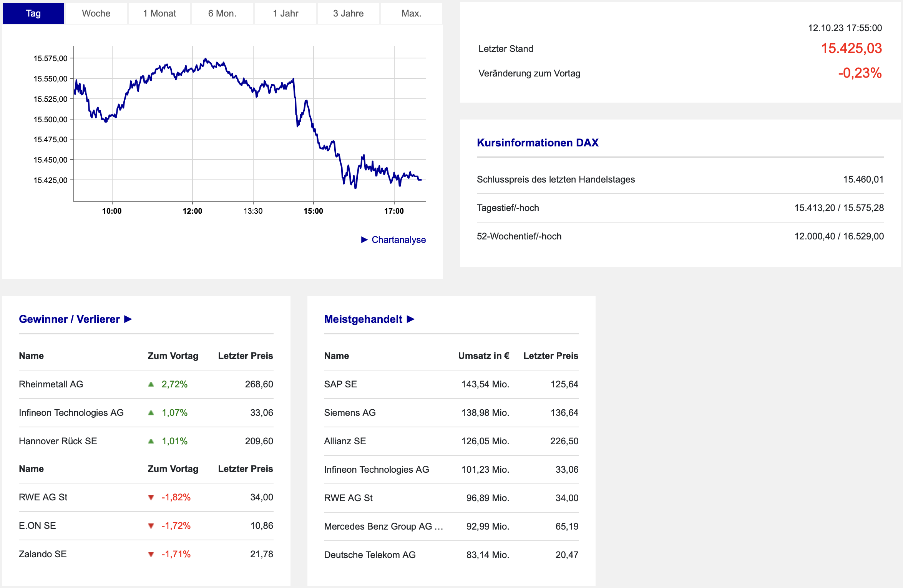Select the 1 Monat chart tab
The height and width of the screenshot is (588, 903).
[159, 13]
